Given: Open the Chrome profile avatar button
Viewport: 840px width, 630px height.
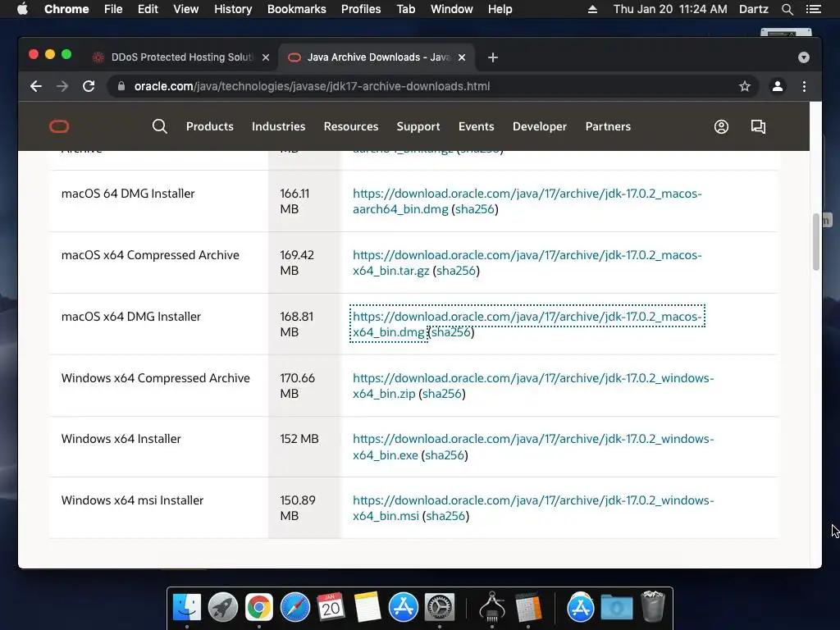Looking at the screenshot, I should click(778, 86).
